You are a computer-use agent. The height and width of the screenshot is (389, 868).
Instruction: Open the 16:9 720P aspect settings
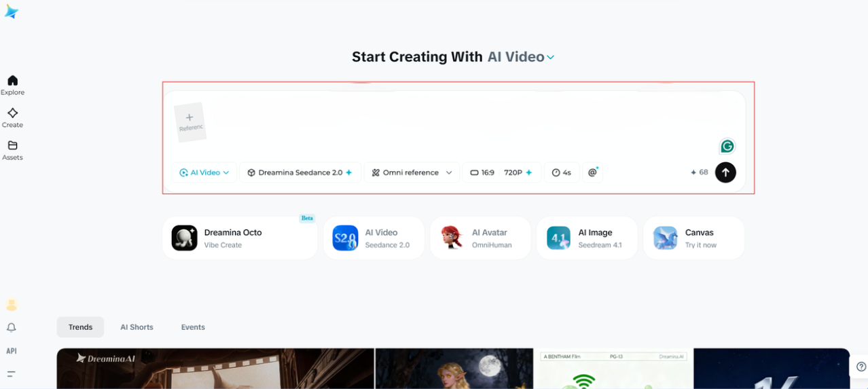point(502,172)
